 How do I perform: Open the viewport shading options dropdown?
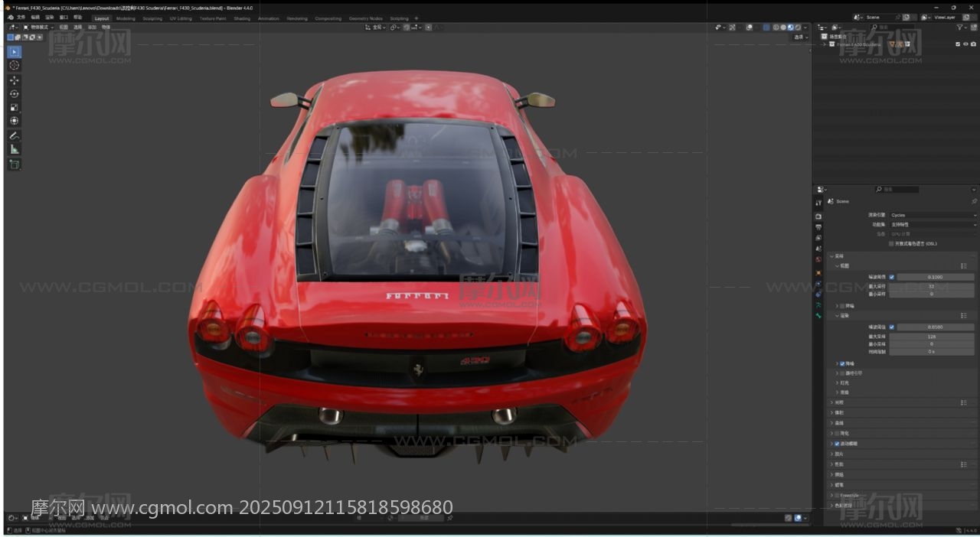805,28
